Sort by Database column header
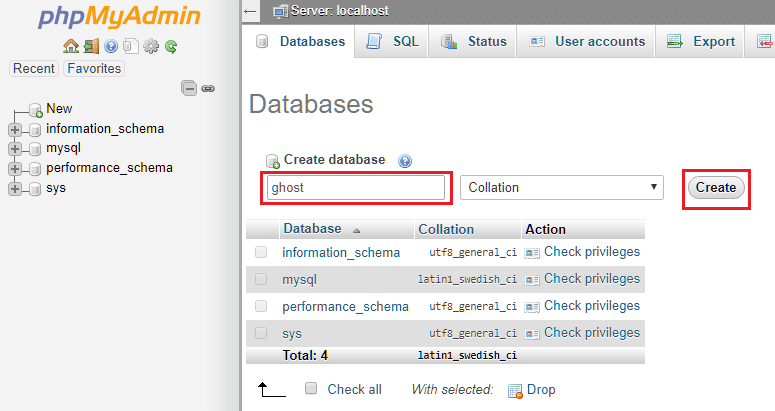The width and height of the screenshot is (775, 411). (312, 229)
